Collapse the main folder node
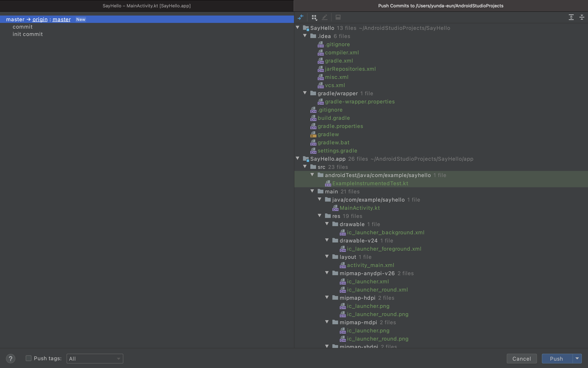This screenshot has width=588, height=368. tap(312, 191)
